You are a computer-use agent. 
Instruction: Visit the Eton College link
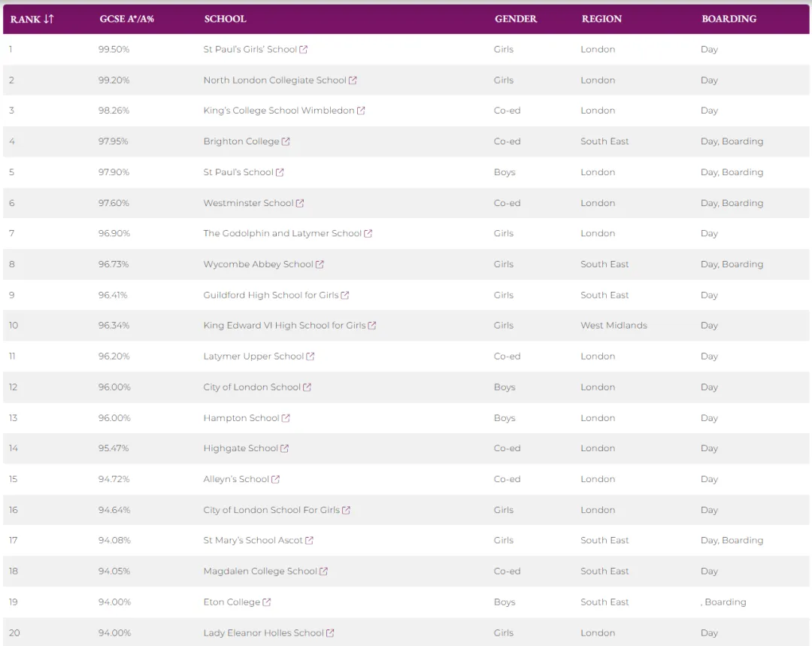tap(232, 602)
